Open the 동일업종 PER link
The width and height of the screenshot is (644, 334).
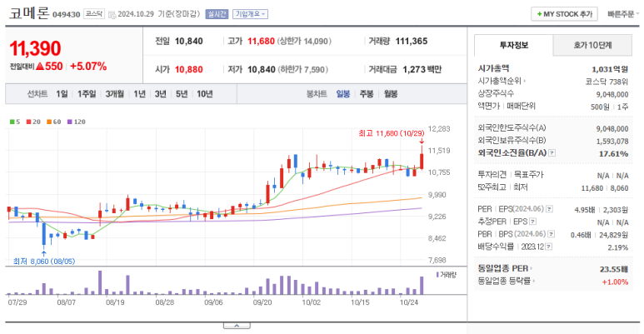505,269
